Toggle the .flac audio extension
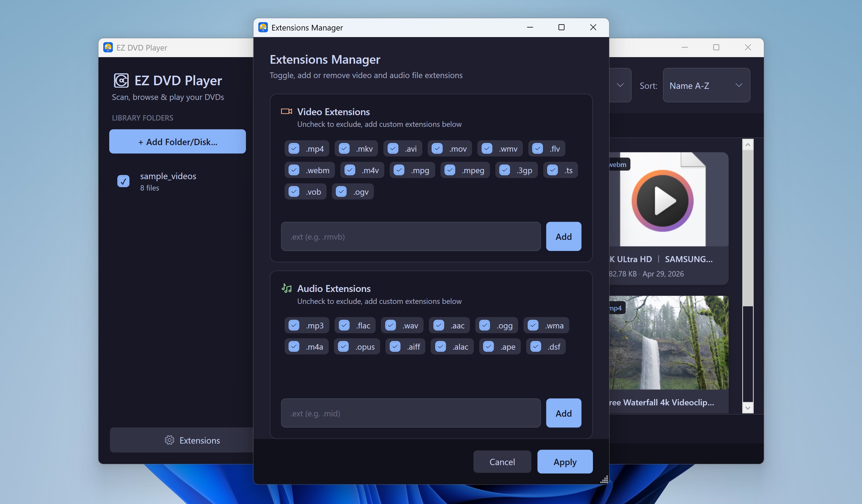This screenshot has width=862, height=504. pyautogui.click(x=344, y=325)
